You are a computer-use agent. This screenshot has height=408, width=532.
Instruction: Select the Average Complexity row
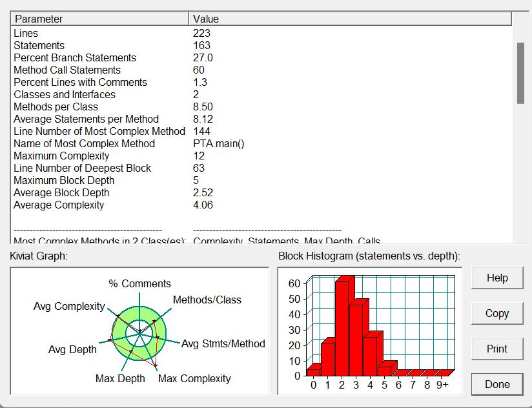coord(261,205)
